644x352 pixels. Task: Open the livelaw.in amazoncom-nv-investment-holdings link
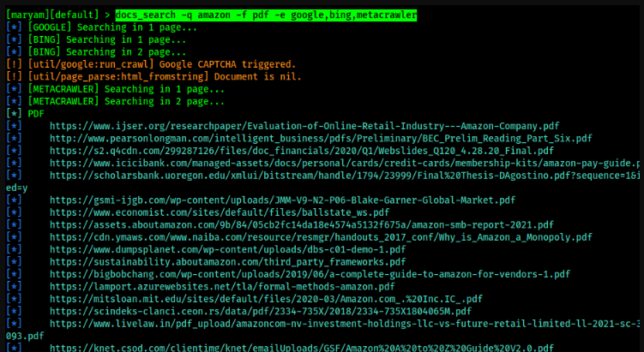(x=343, y=324)
